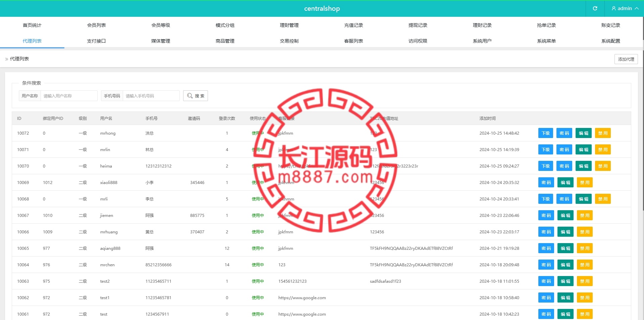644x320 pixels.
Task: Click 禁用 button for mrli
Action: [603, 199]
